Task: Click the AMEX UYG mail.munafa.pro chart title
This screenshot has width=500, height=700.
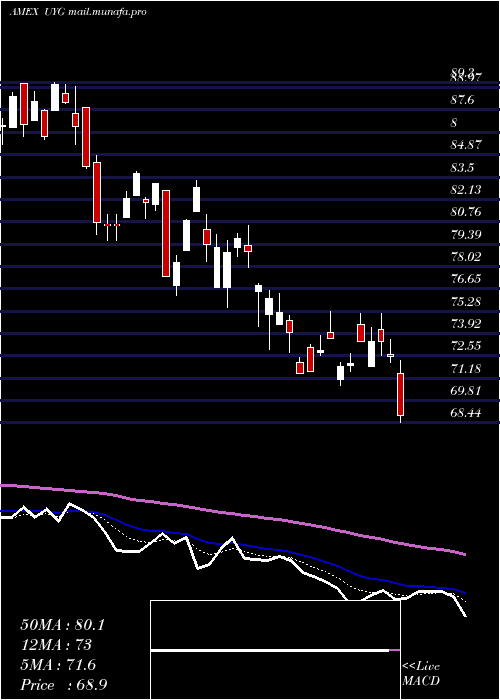Action: point(78,12)
